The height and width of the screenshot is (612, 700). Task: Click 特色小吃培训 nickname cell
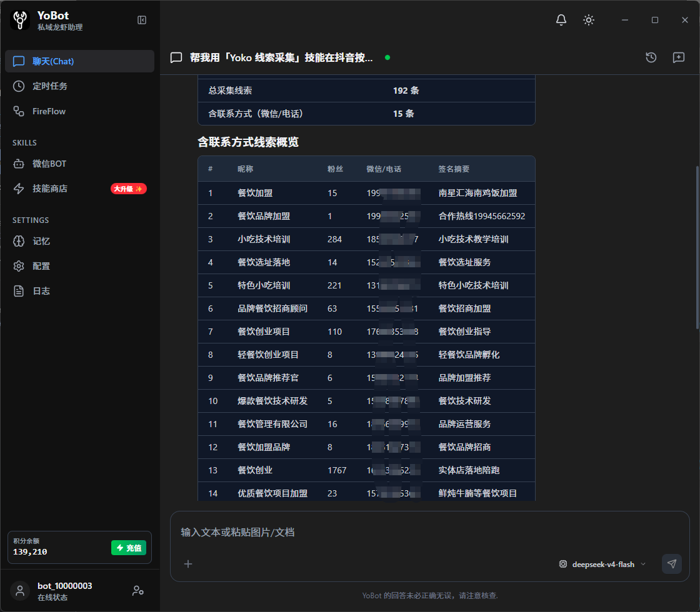tap(264, 285)
